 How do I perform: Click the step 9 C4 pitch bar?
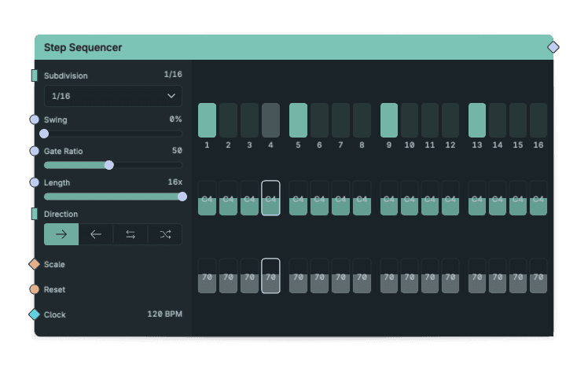coord(389,198)
